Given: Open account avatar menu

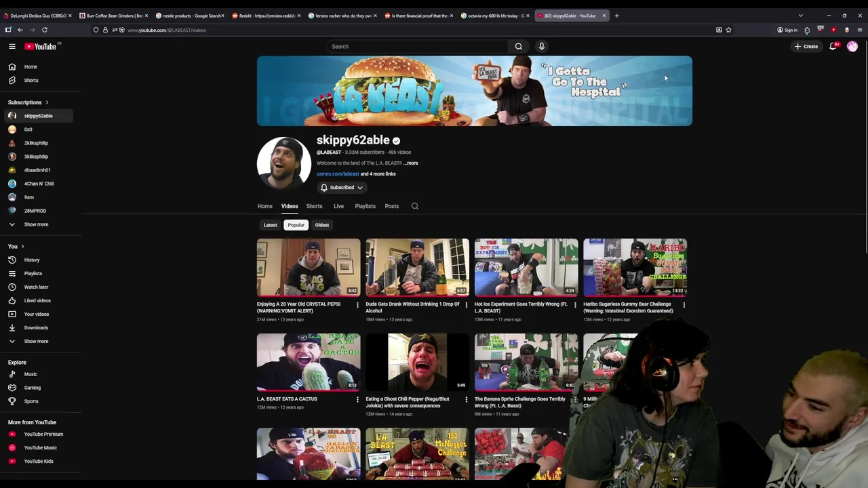Looking at the screenshot, I should 852,46.
